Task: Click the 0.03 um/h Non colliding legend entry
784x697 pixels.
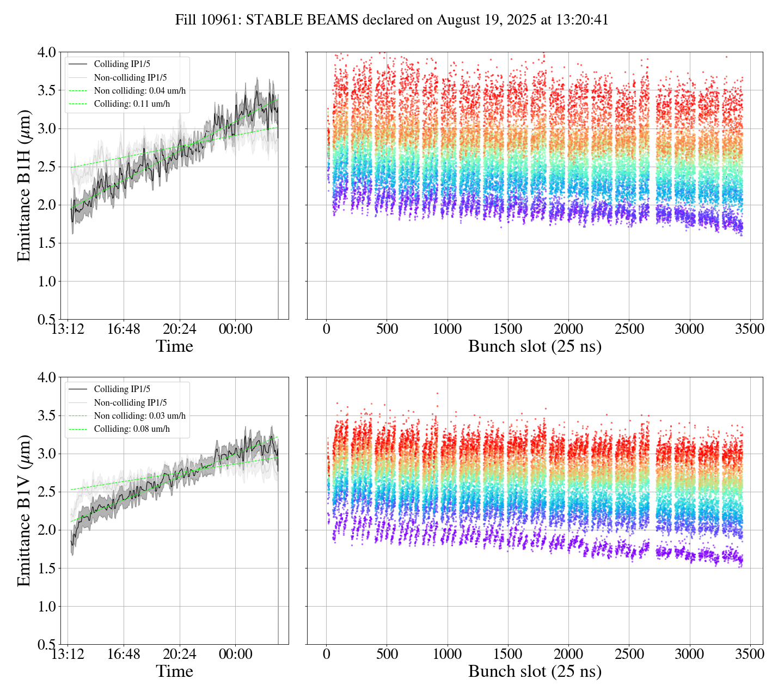Action: pyautogui.click(x=139, y=416)
